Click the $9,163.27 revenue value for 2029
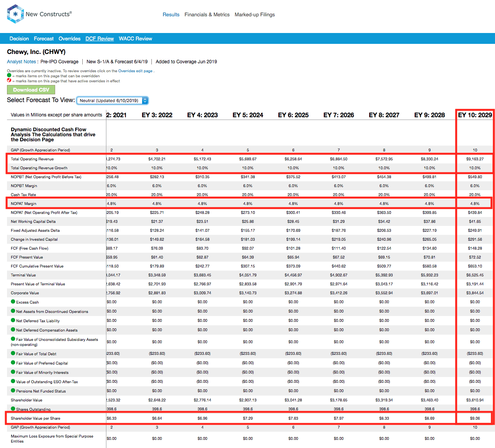Screen dimensions: 495x448 [x=475, y=159]
